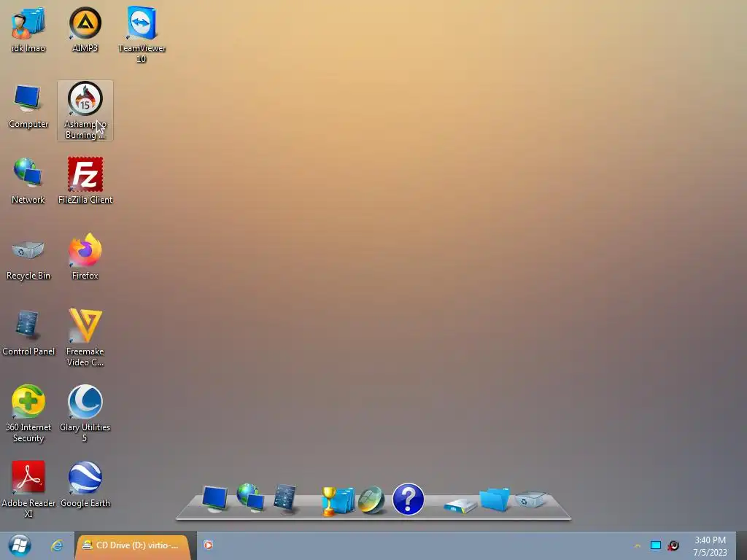
Task: Select the Google Earth desktop shortcut
Action: coord(85,485)
